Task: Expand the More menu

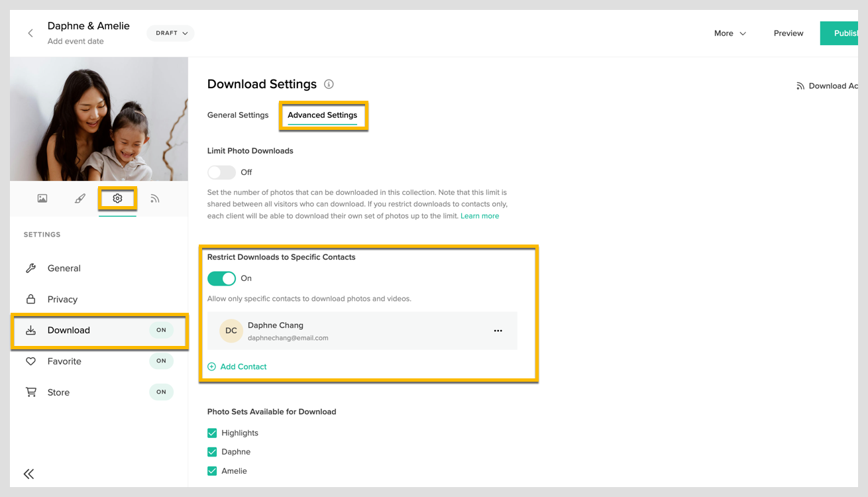Action: click(x=729, y=32)
